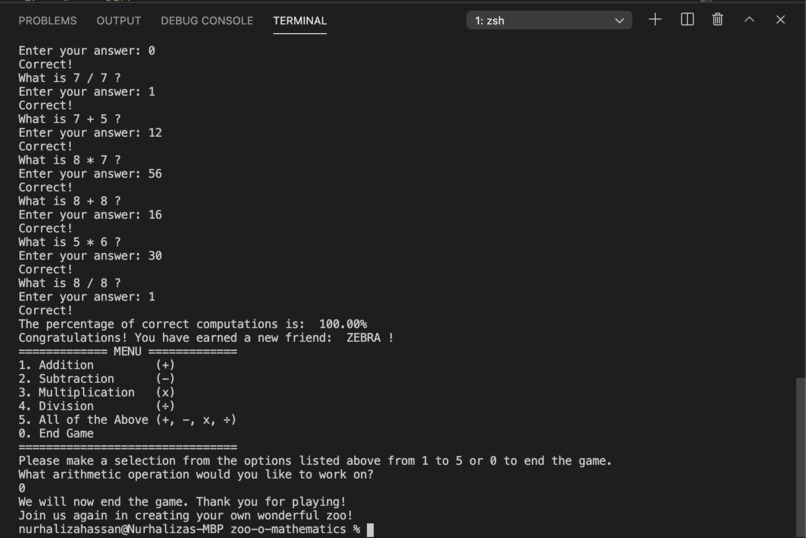The height and width of the screenshot is (538, 806).
Task: Close the terminal panel
Action: pyautogui.click(x=780, y=20)
